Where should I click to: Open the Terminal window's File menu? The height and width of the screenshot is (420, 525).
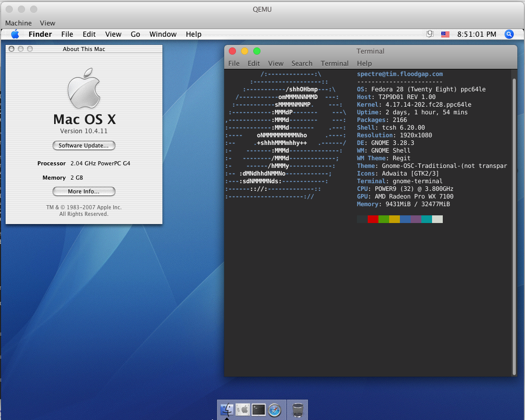(234, 63)
